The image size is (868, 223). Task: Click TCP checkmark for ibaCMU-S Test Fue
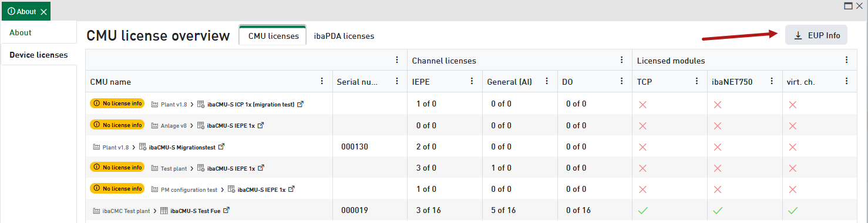[x=642, y=210]
